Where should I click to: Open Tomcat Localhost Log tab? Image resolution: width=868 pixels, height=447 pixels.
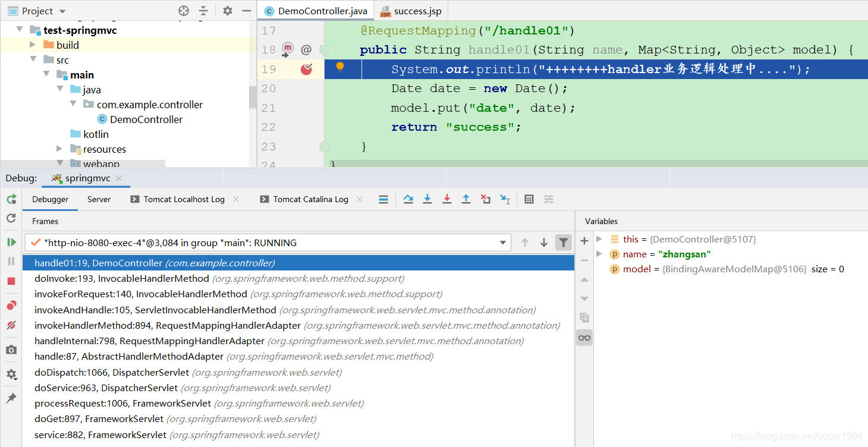[x=177, y=199]
